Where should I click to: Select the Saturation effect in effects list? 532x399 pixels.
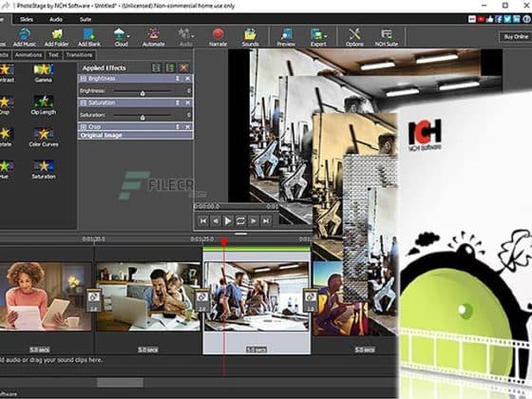pyautogui.click(x=44, y=170)
